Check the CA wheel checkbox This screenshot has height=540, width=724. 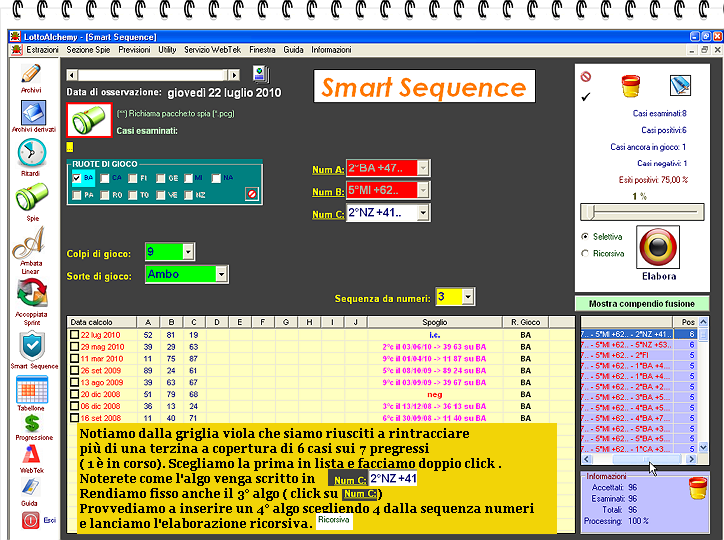point(105,178)
